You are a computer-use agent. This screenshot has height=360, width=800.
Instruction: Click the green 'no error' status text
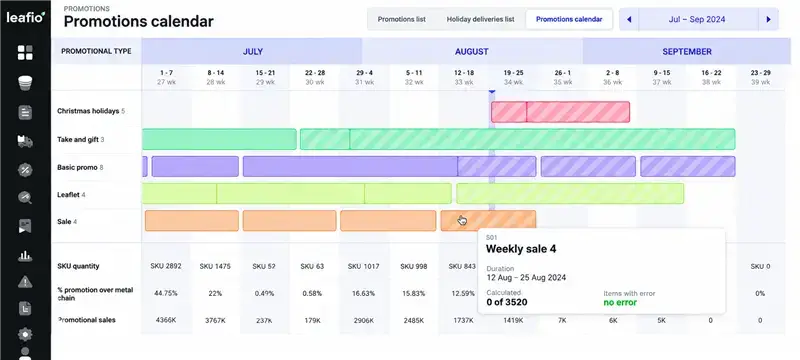[x=620, y=302]
